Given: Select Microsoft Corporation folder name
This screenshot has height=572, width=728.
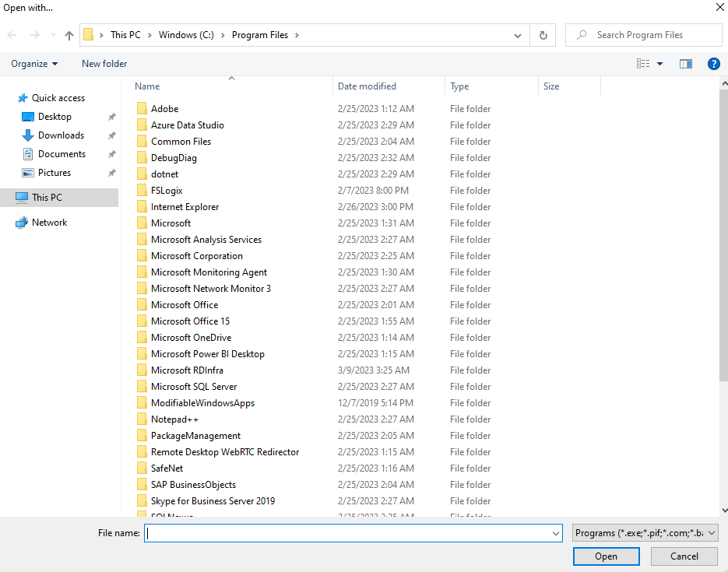Looking at the screenshot, I should (x=197, y=255).
